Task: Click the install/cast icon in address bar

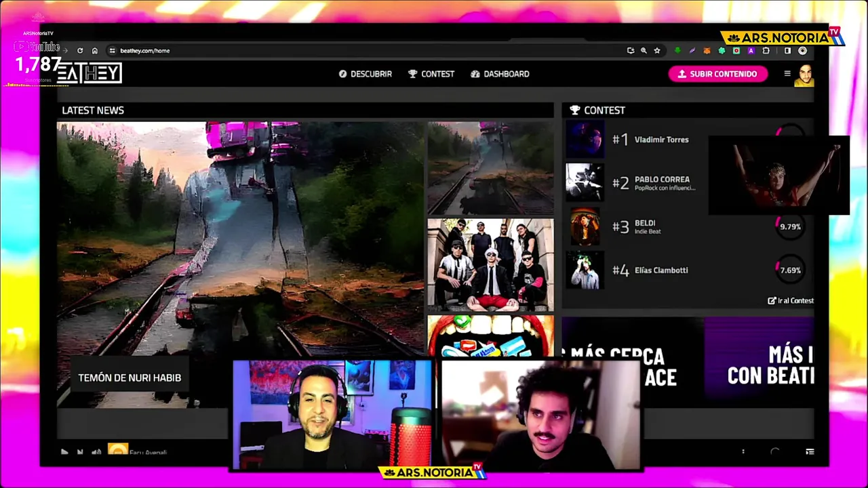Action: pos(631,50)
